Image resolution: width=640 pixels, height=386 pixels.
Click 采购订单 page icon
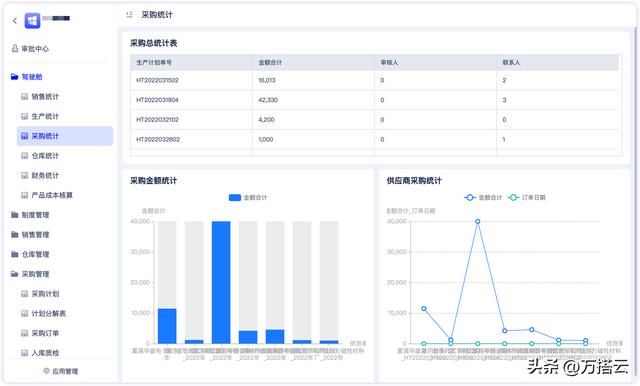point(24,333)
